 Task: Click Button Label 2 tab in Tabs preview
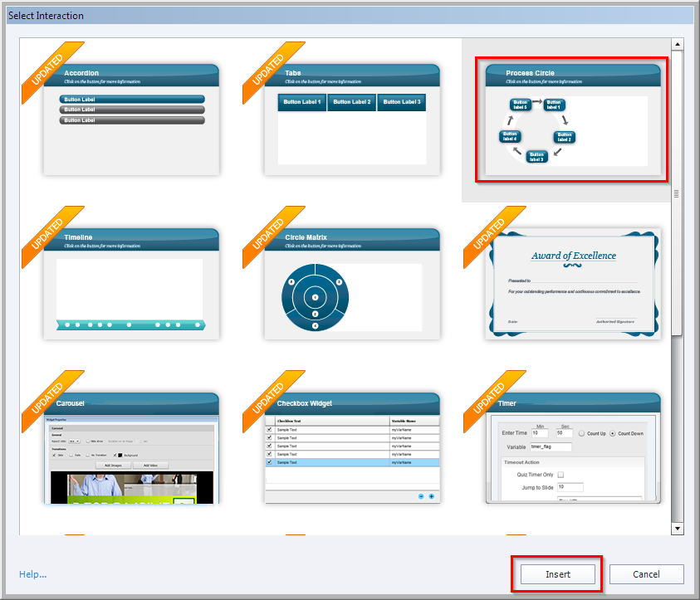pyautogui.click(x=350, y=102)
